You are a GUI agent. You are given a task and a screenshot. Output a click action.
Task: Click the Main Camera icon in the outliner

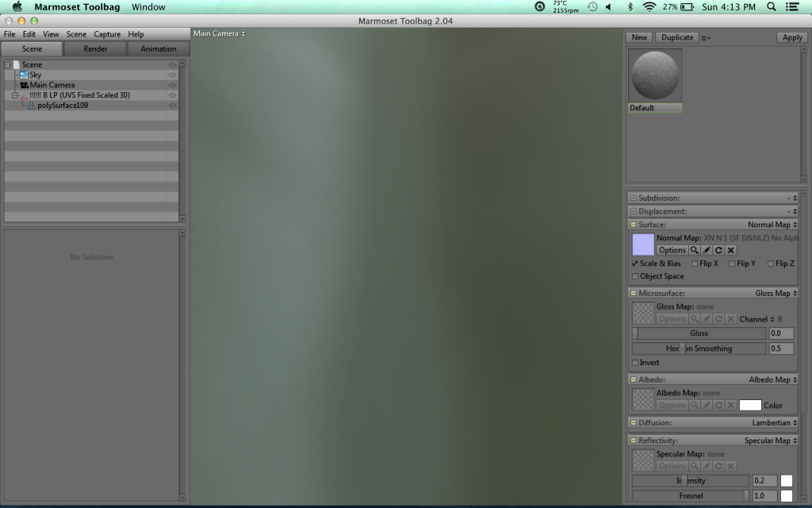(x=23, y=85)
